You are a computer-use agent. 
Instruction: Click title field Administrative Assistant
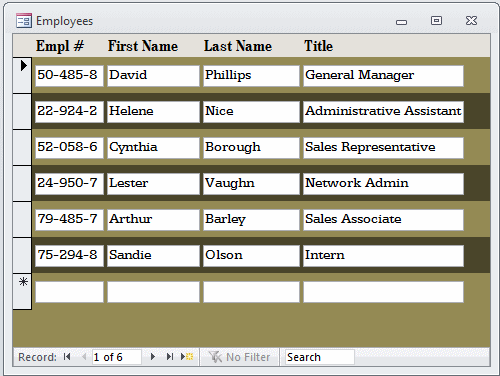tap(383, 112)
